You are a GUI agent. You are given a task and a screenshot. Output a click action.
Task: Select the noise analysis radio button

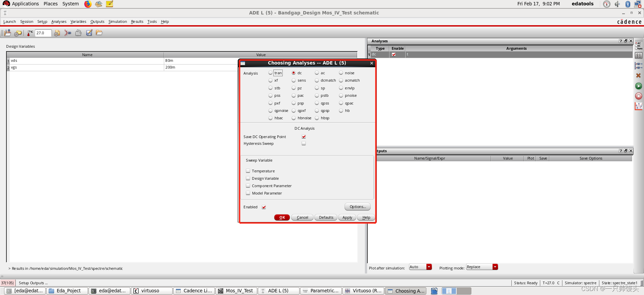pyautogui.click(x=341, y=73)
